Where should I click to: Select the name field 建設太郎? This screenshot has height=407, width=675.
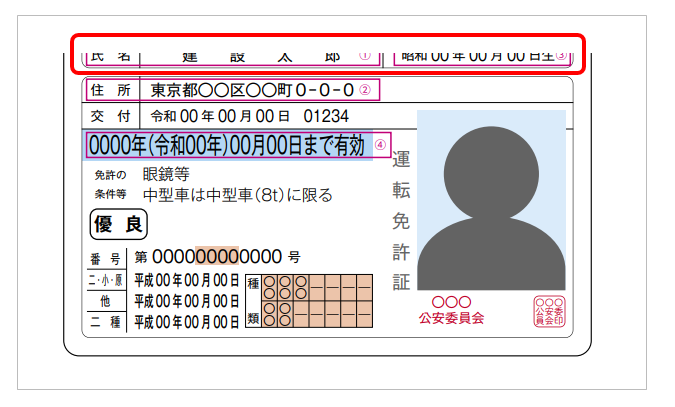coord(260,55)
